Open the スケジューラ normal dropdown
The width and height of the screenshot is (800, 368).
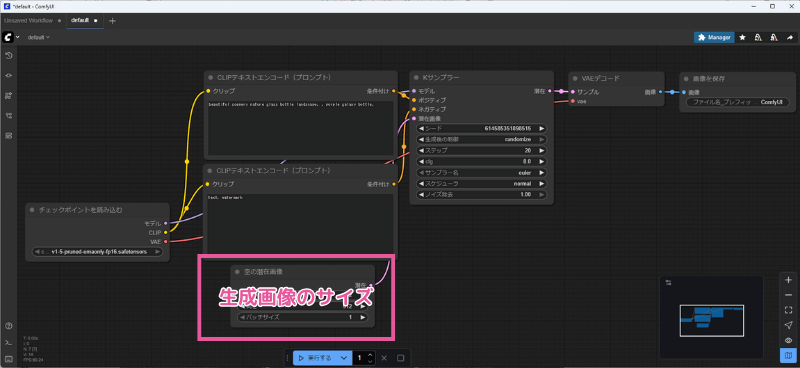pyautogui.click(x=482, y=184)
